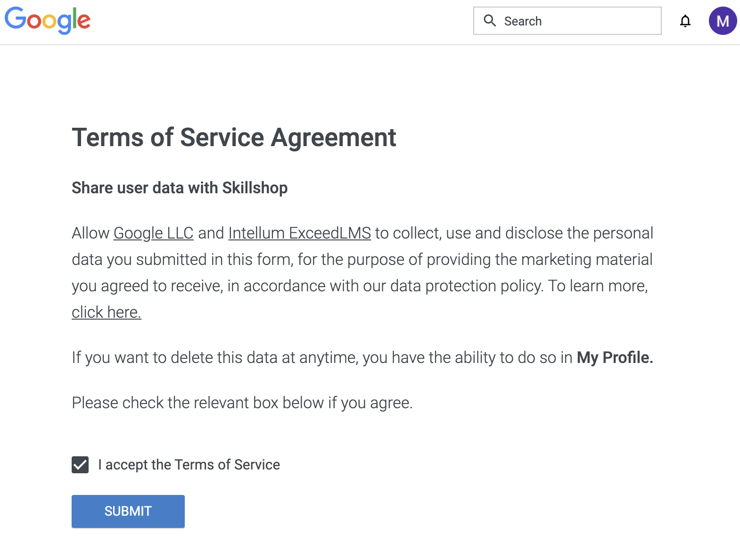Click the bold My Profile. text
The width and height of the screenshot is (740, 560).
[615, 358]
